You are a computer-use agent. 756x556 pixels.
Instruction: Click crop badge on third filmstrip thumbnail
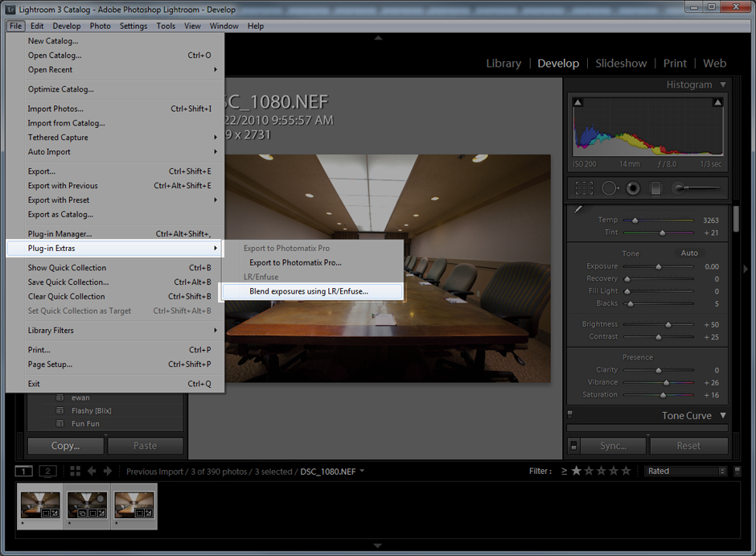pos(140,513)
